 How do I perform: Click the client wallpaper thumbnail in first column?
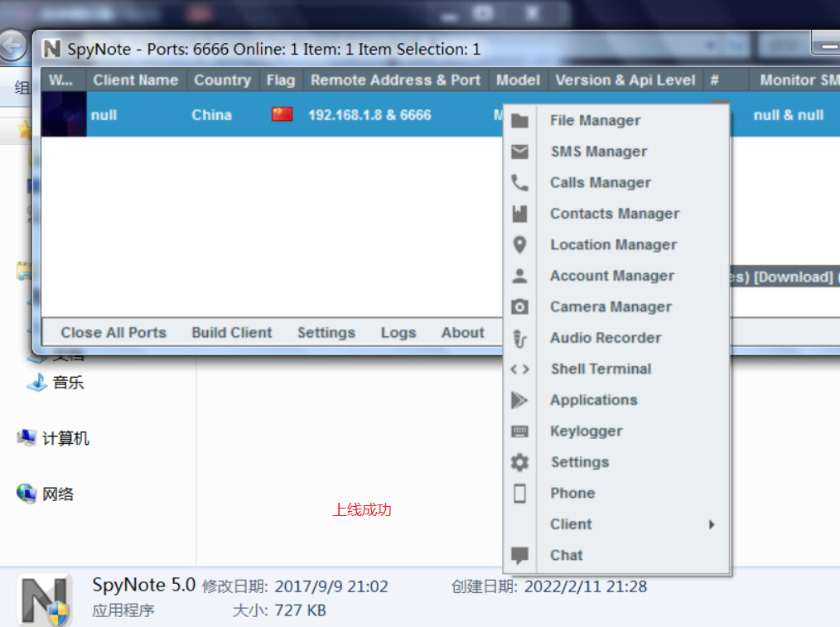pyautogui.click(x=64, y=114)
